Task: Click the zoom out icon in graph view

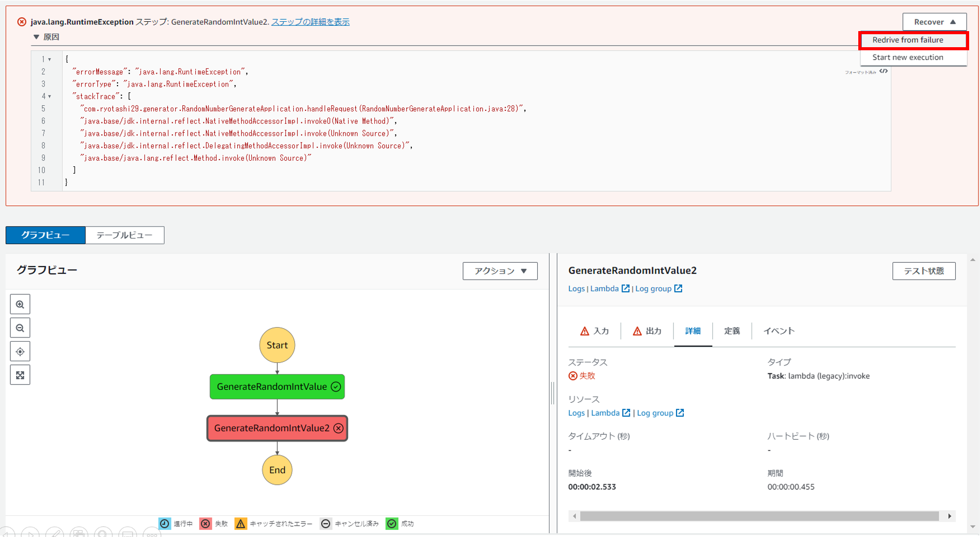Action: (x=20, y=328)
